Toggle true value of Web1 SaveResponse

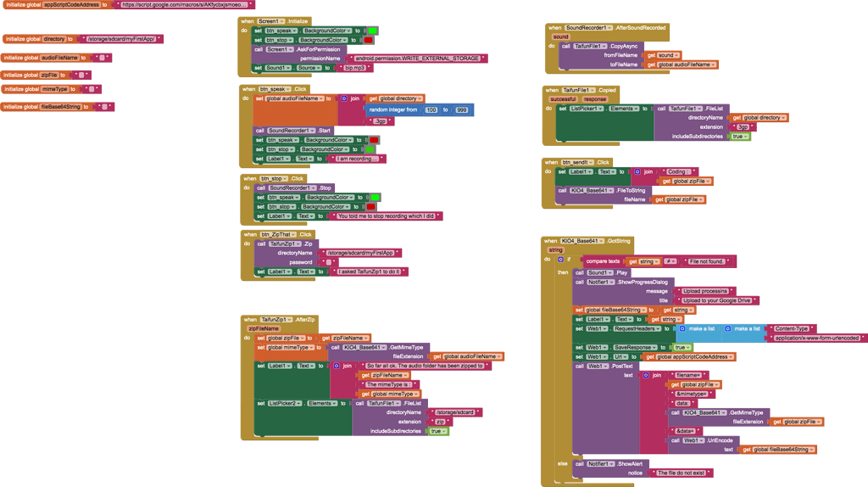[x=678, y=347]
